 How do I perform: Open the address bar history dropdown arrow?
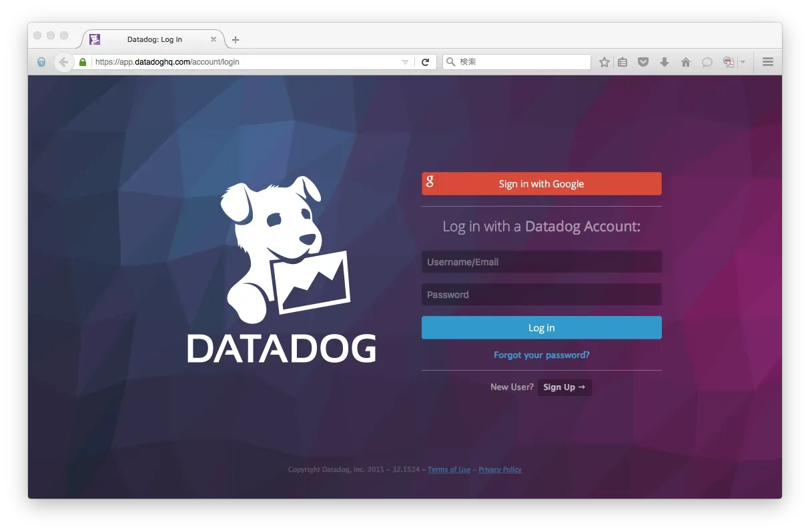(405, 61)
